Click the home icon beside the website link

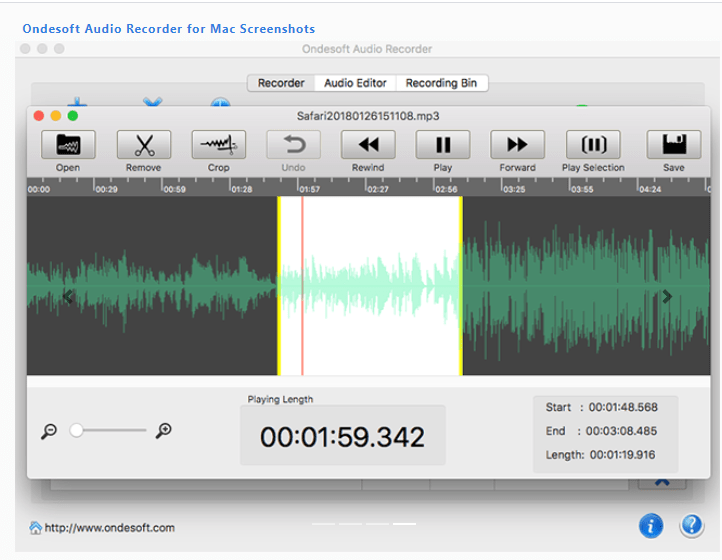(x=35, y=528)
